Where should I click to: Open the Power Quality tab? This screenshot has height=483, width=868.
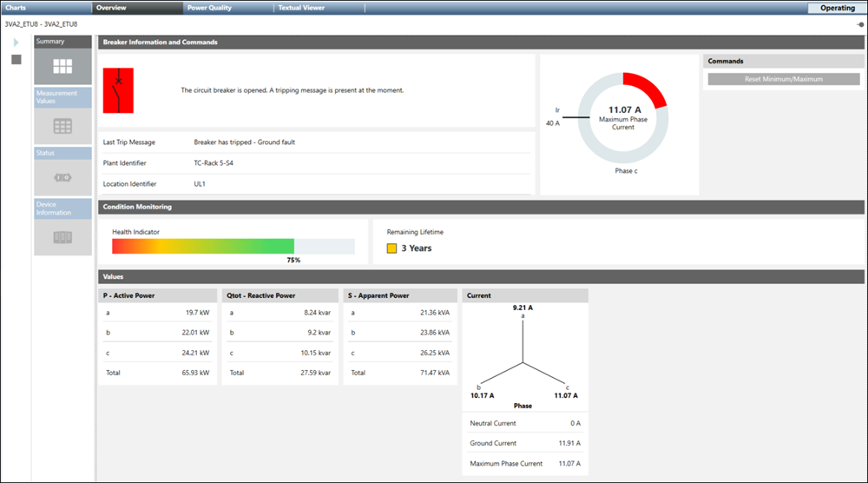[x=209, y=8]
